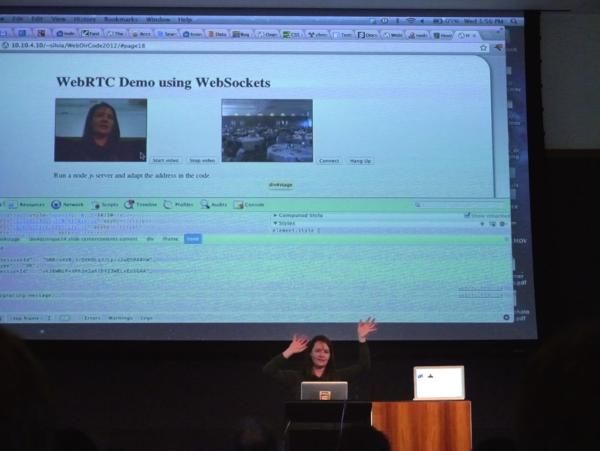Screen dimensions: 600x451
Task: Focus the DevTools search field
Action: click(459, 205)
